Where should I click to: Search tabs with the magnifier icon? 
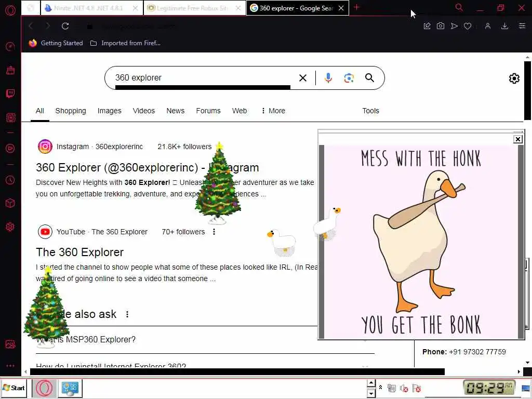pyautogui.click(x=459, y=7)
